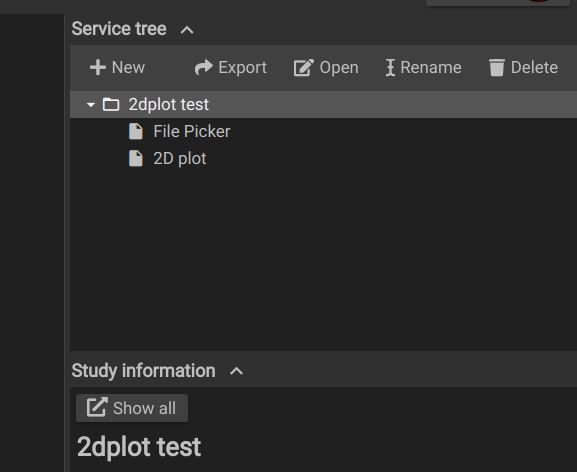Image resolution: width=577 pixels, height=472 pixels.
Task: Click the Rename label in toolbar
Action: (x=431, y=68)
